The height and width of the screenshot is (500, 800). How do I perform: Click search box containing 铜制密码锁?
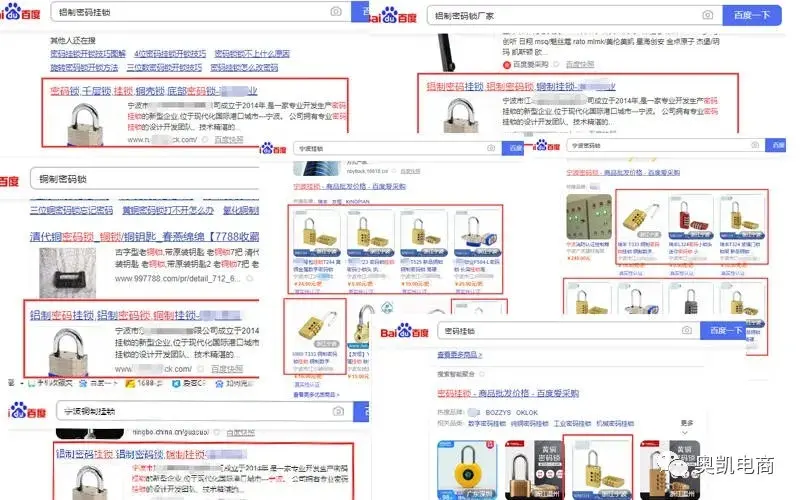click(x=145, y=179)
